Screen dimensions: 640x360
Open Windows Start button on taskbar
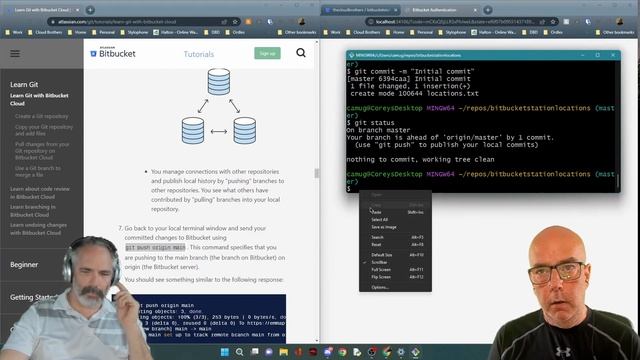[224, 352]
